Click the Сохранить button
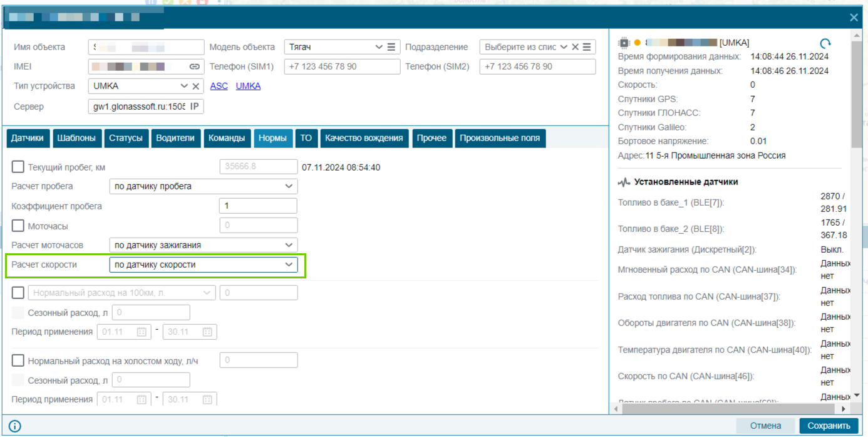Viewport: 868px width, 437px height. 829,426
